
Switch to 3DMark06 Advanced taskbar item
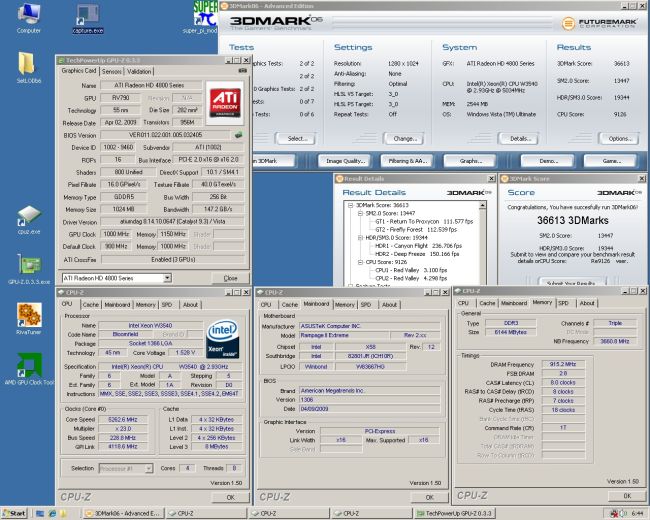coord(122,513)
